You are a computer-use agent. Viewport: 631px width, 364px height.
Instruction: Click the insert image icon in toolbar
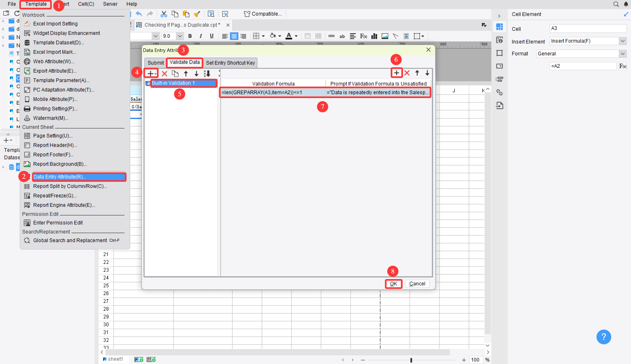coord(385,36)
